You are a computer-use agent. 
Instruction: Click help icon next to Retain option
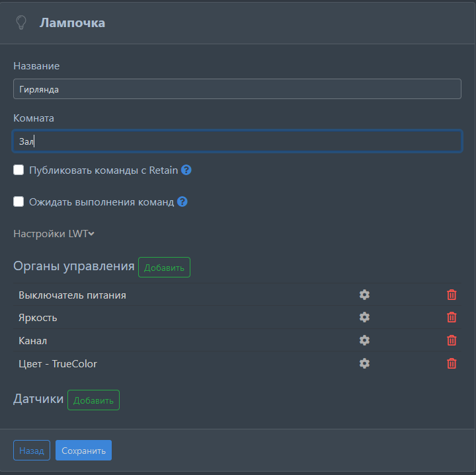coord(186,170)
